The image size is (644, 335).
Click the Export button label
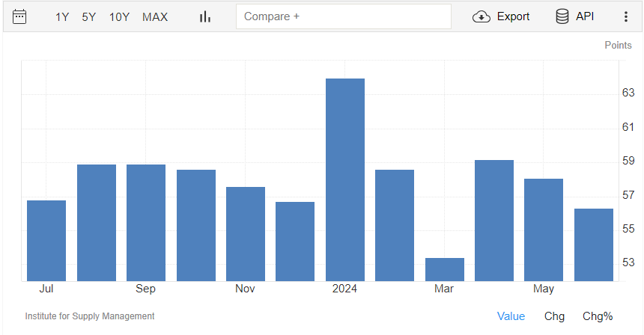tap(513, 16)
